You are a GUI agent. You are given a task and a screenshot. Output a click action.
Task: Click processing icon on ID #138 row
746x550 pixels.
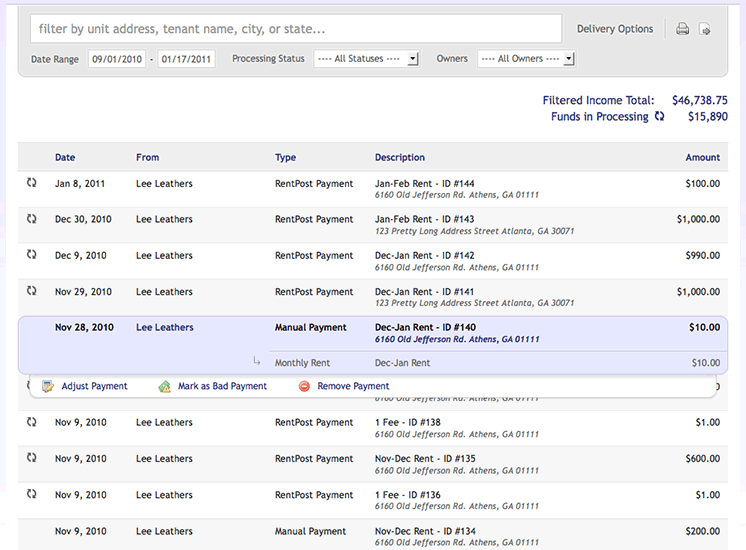[31, 422]
